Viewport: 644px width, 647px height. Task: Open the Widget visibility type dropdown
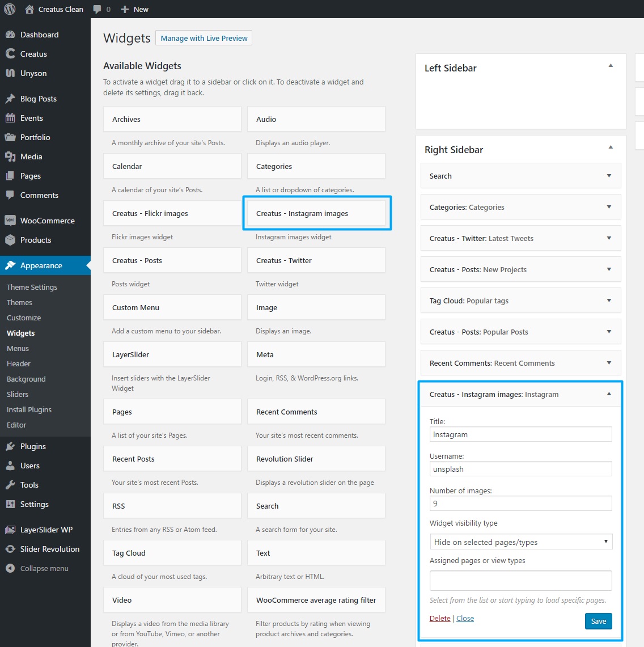pyautogui.click(x=520, y=542)
